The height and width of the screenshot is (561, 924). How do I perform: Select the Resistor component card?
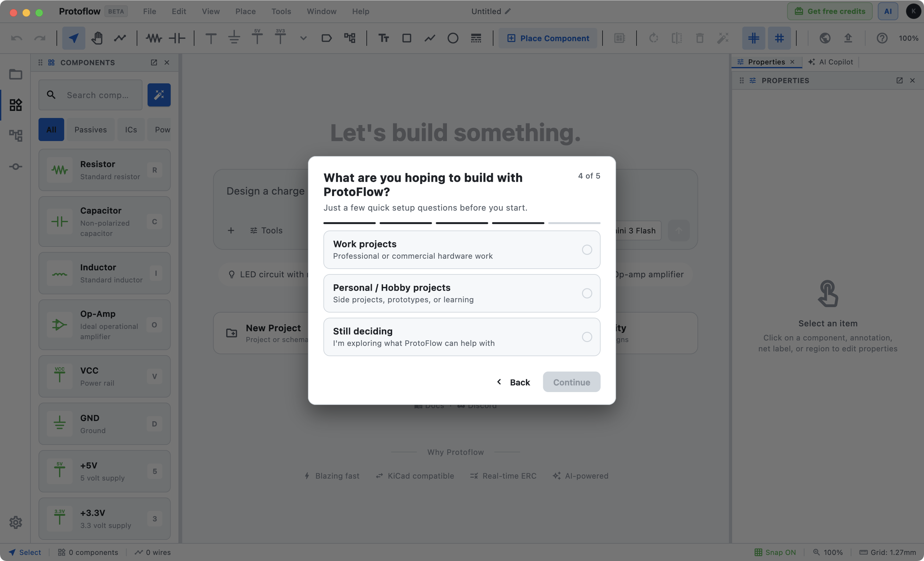[105, 170]
